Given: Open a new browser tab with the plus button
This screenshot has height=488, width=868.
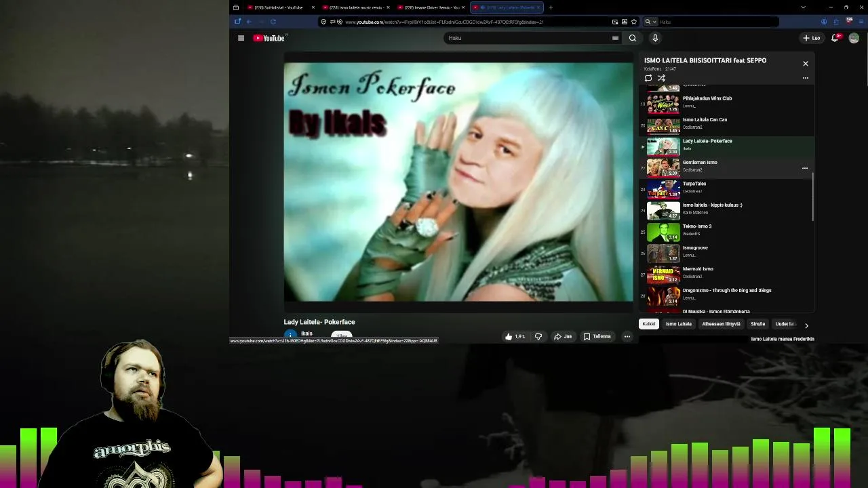Looking at the screenshot, I should [x=551, y=7].
